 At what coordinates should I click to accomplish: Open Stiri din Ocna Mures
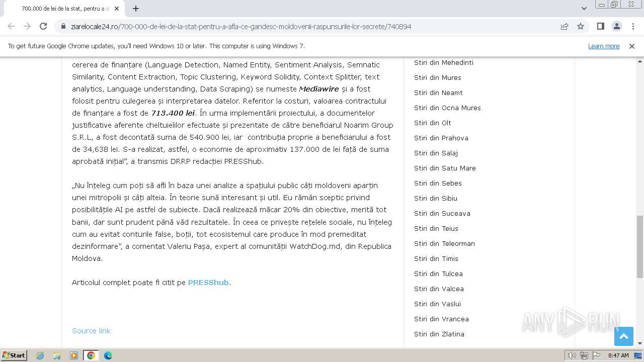447,108
